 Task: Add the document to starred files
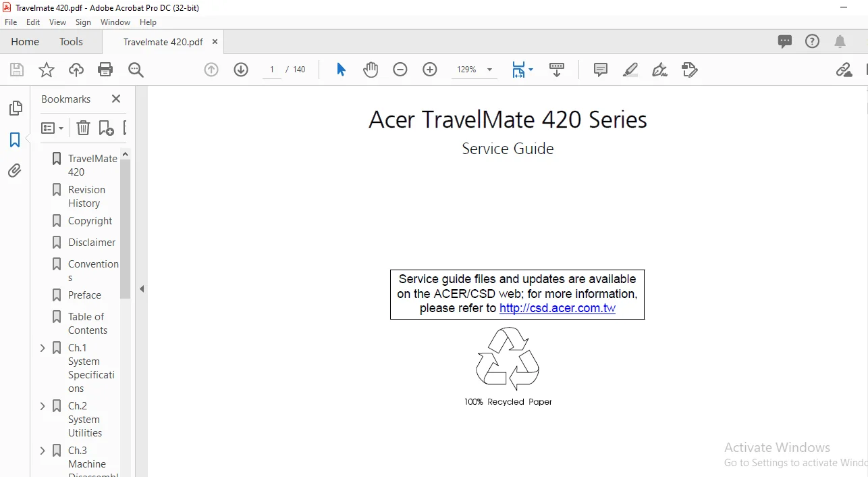[x=46, y=70]
